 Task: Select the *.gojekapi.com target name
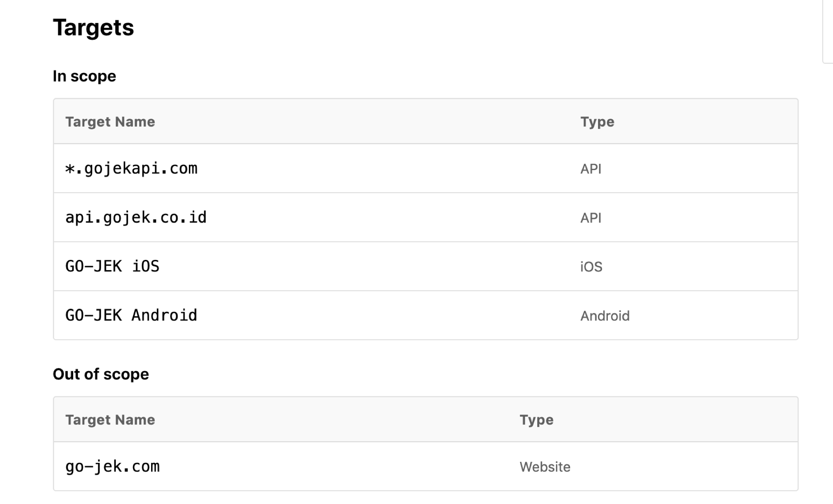131,169
